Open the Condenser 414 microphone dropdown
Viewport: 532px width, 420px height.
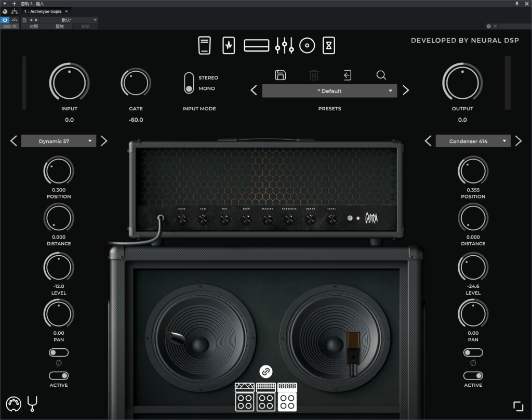pos(473,141)
